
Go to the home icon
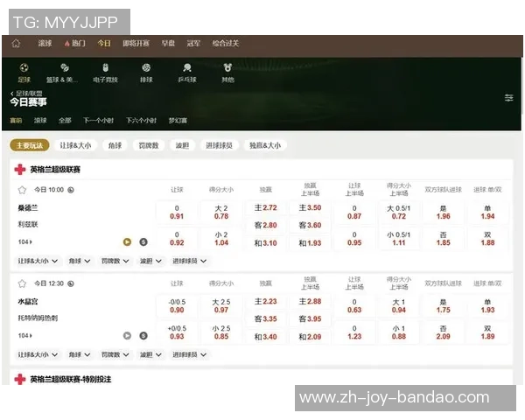16,43
